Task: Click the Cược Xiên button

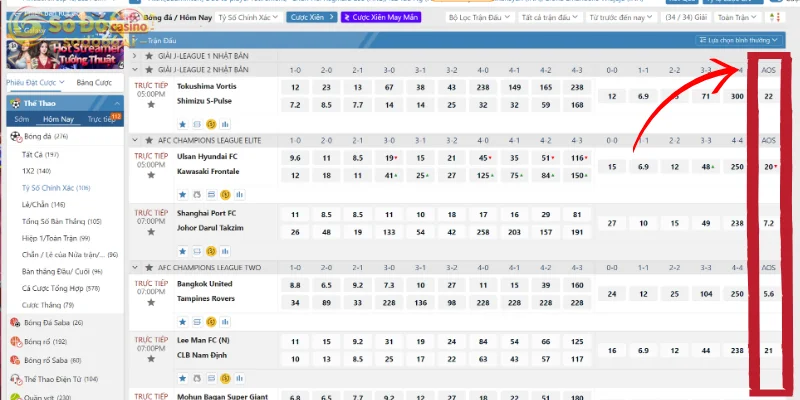Action: pos(311,18)
